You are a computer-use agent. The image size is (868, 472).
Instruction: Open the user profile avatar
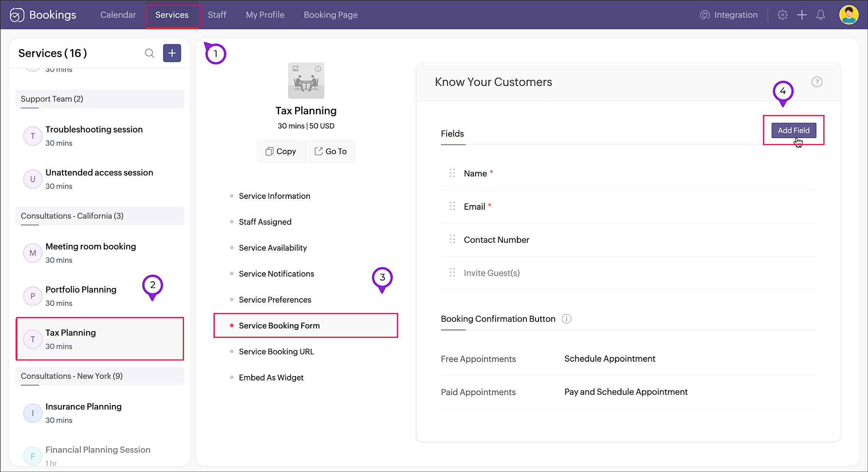click(x=848, y=15)
